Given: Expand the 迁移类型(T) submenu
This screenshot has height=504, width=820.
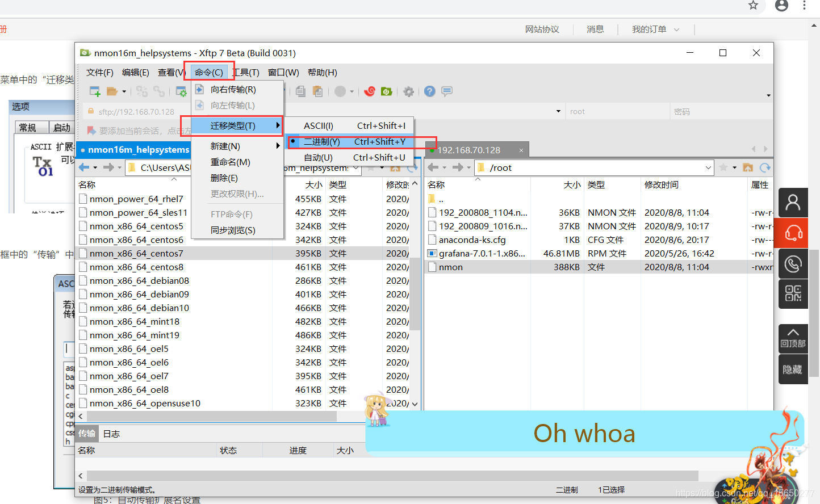Looking at the screenshot, I should tap(237, 125).
